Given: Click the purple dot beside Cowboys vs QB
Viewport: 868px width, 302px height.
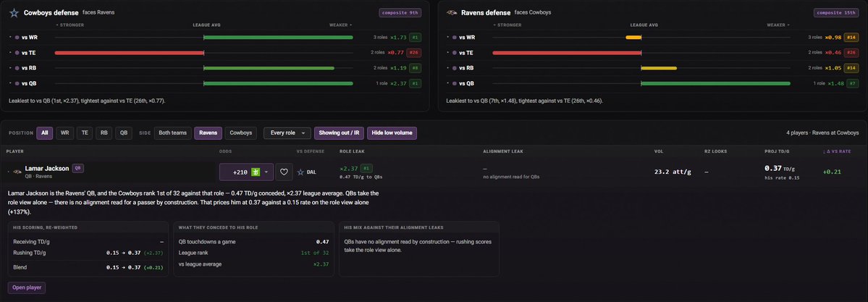Looking at the screenshot, I should (17, 84).
